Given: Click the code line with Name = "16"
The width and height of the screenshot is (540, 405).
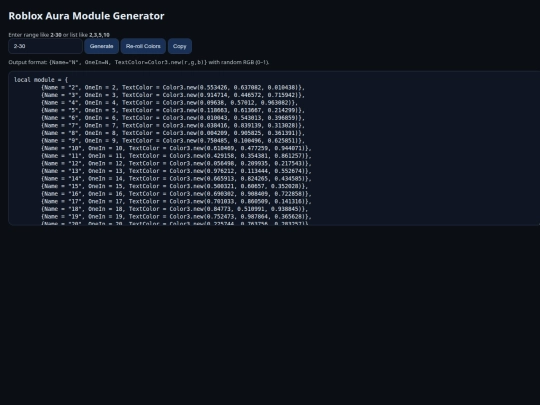Looking at the screenshot, I should [176, 194].
